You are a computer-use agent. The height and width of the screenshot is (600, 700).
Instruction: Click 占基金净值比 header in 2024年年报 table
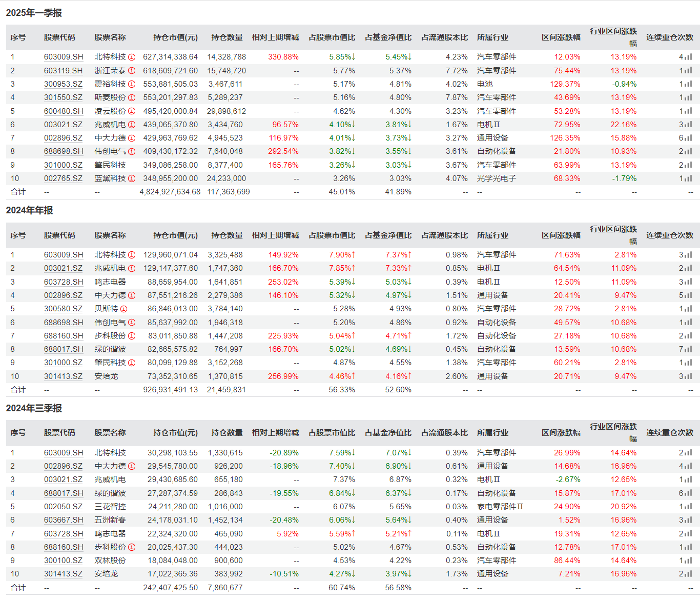388,235
